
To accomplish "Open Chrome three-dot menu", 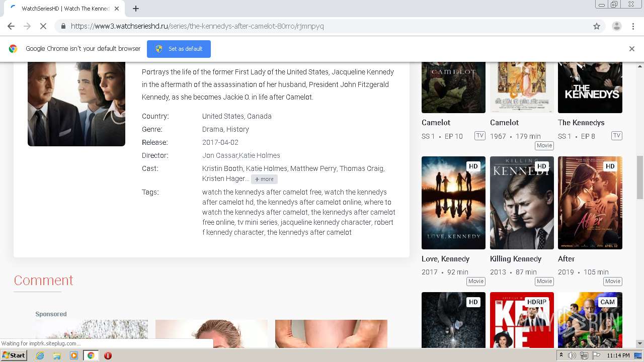I will coord(633,26).
